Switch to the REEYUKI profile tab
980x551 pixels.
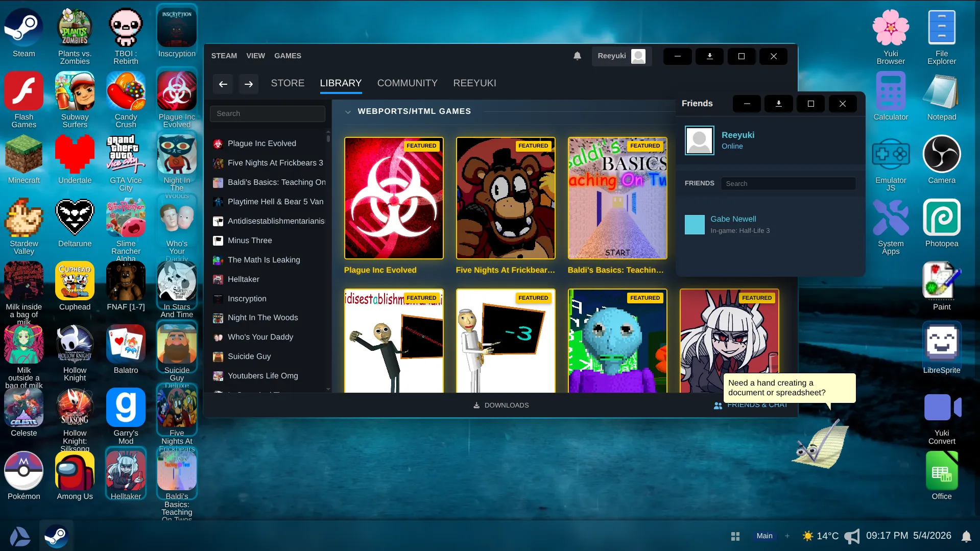474,83
